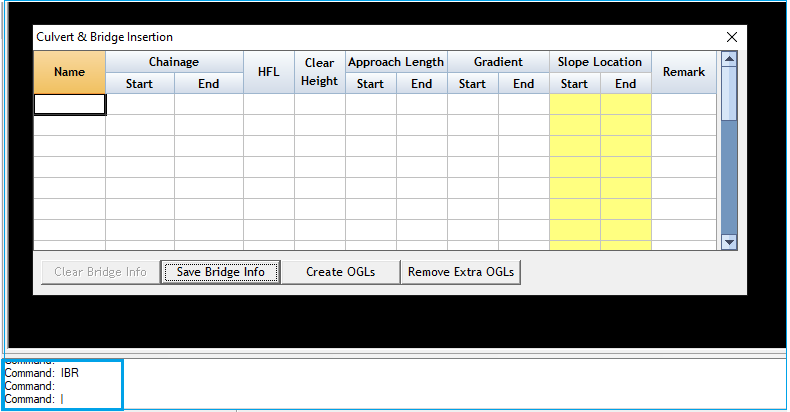
Task: Click the Save Bridge Info button
Action: [x=220, y=272]
